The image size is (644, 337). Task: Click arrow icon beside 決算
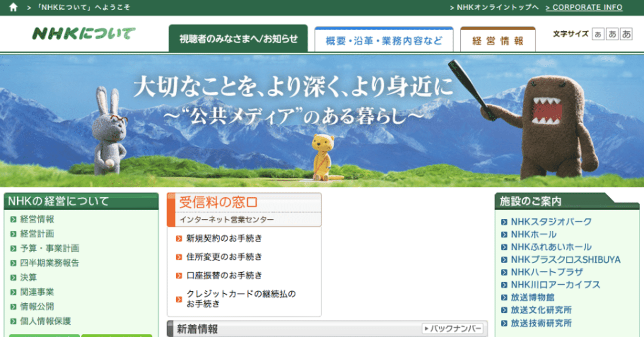pyautogui.click(x=14, y=278)
